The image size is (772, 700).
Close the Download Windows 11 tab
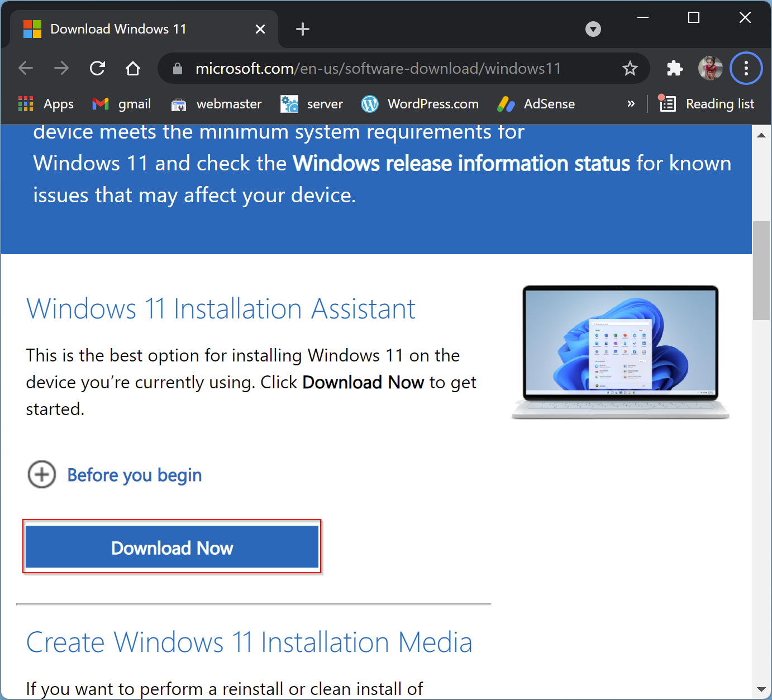[260, 29]
